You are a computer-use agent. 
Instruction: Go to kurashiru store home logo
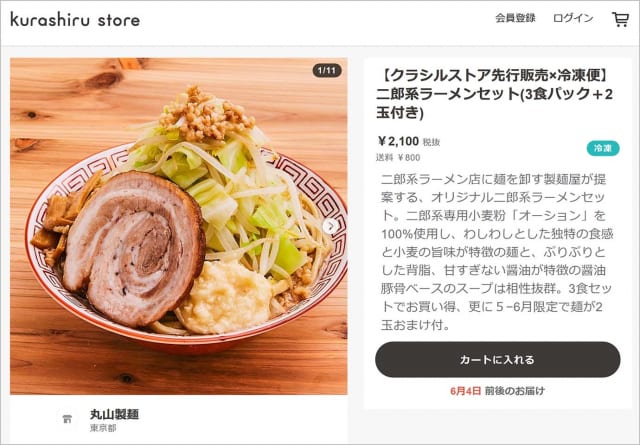[75, 19]
